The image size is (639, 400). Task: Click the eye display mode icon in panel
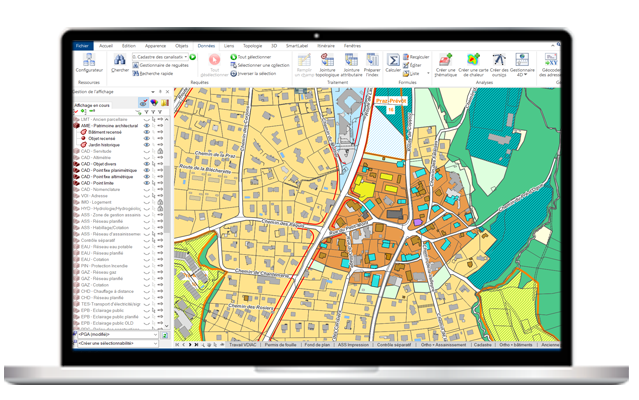(x=143, y=103)
